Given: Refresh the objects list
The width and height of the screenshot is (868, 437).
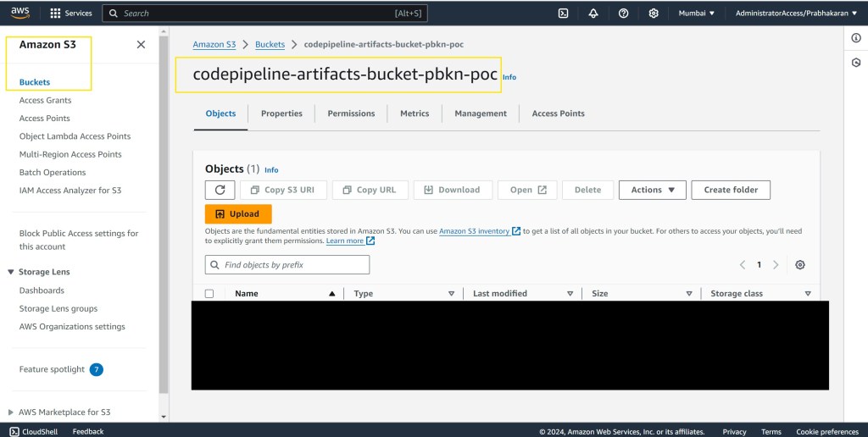Looking at the screenshot, I should [220, 191].
